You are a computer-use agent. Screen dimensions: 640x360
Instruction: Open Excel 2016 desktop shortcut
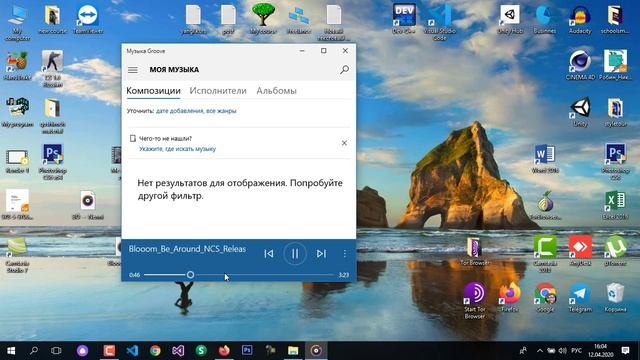point(615,205)
